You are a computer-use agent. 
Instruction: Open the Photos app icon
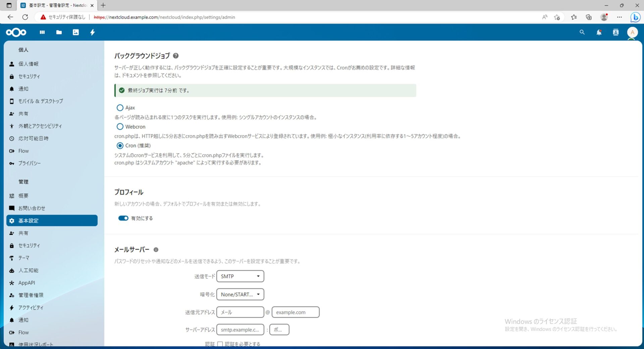click(x=76, y=32)
